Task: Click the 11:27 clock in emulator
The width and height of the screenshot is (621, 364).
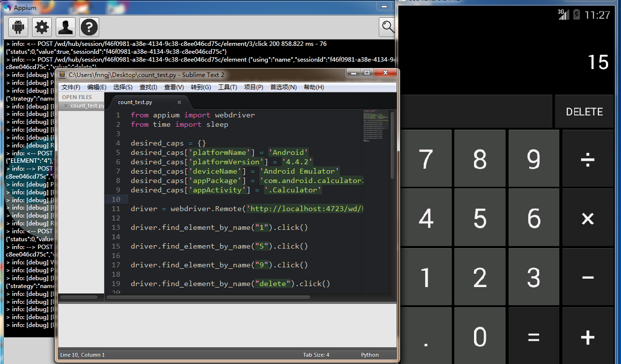Action: pyautogui.click(x=597, y=15)
